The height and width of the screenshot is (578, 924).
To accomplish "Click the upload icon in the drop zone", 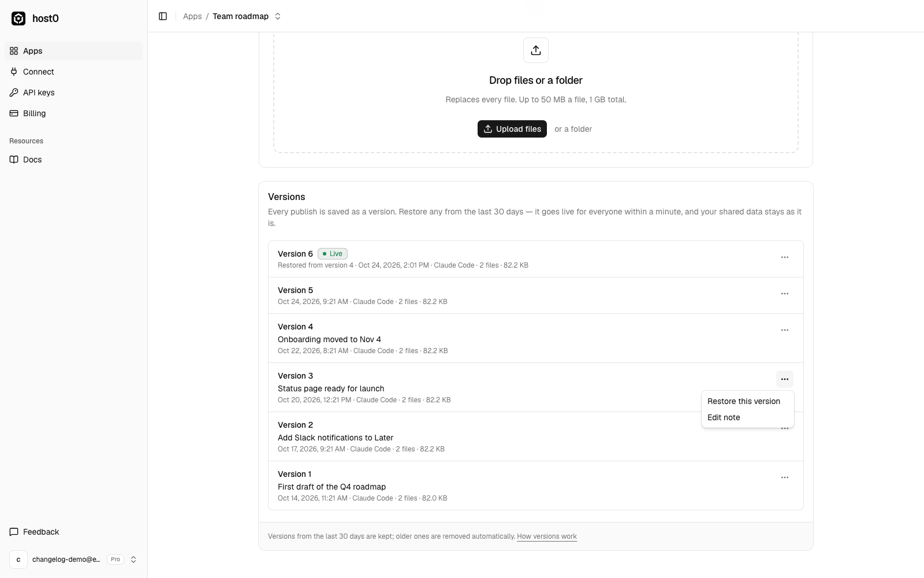I will (x=536, y=50).
